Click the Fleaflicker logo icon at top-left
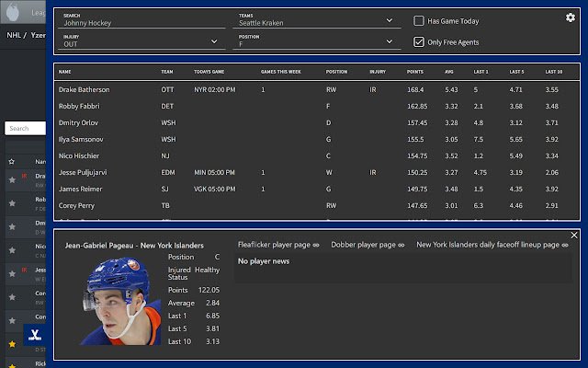The width and height of the screenshot is (588, 368). 13,12
